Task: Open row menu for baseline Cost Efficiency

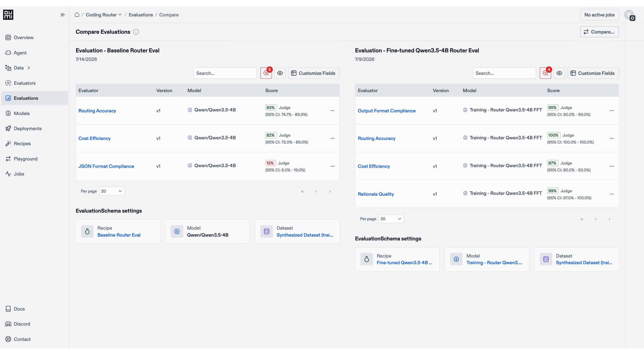Action: coord(332,138)
